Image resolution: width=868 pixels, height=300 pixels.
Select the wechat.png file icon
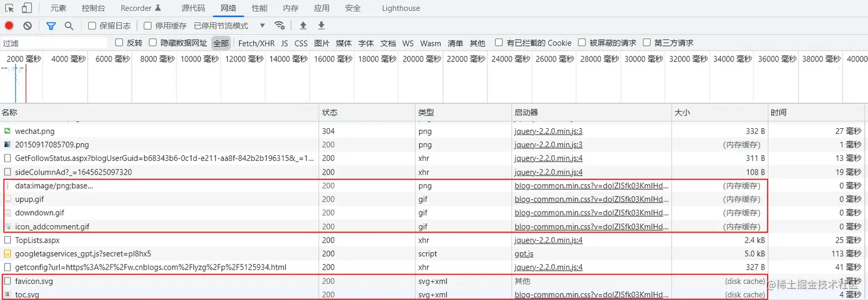pos(7,131)
